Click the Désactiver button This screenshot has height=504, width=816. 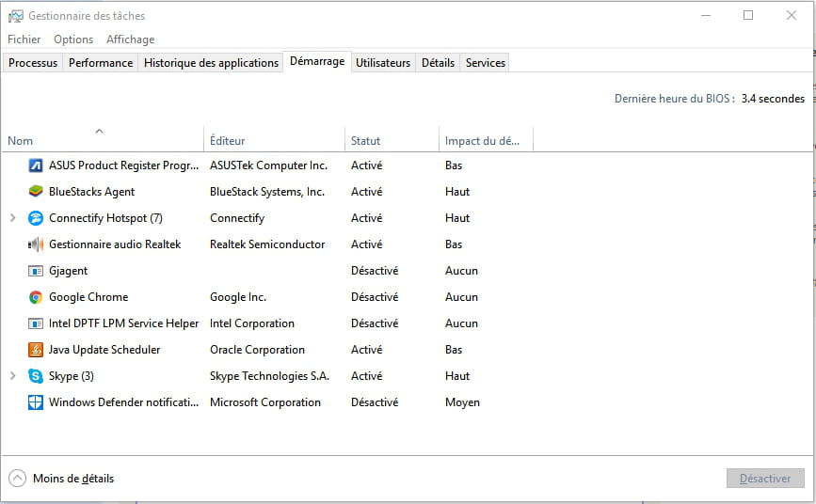pyautogui.click(x=765, y=479)
